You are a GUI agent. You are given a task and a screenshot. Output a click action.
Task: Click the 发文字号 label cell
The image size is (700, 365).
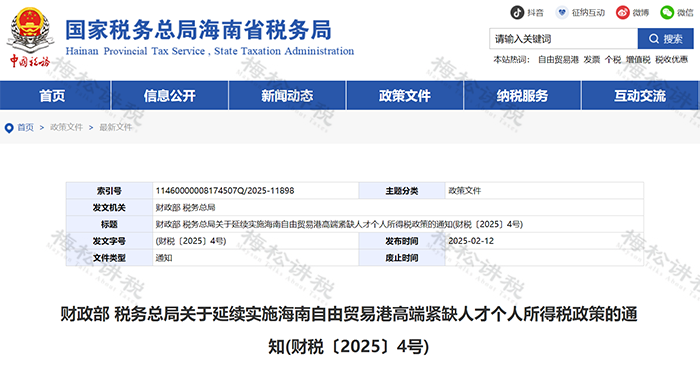109,241
